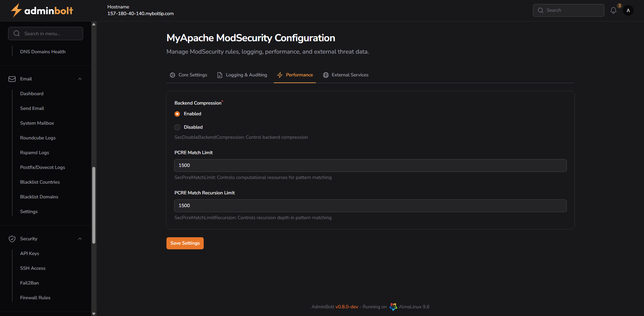Viewport: 644px width, 316px height.
Task: Click the External Services globe icon
Action: point(326,75)
